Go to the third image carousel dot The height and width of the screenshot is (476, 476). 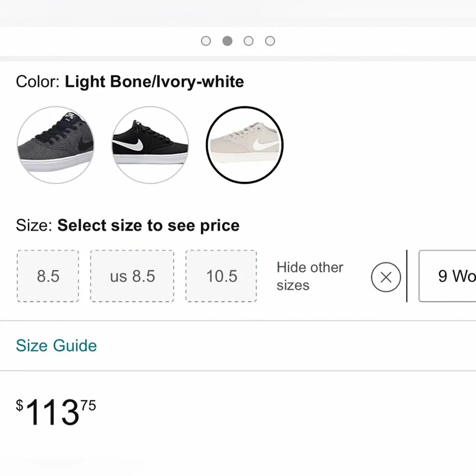click(248, 41)
